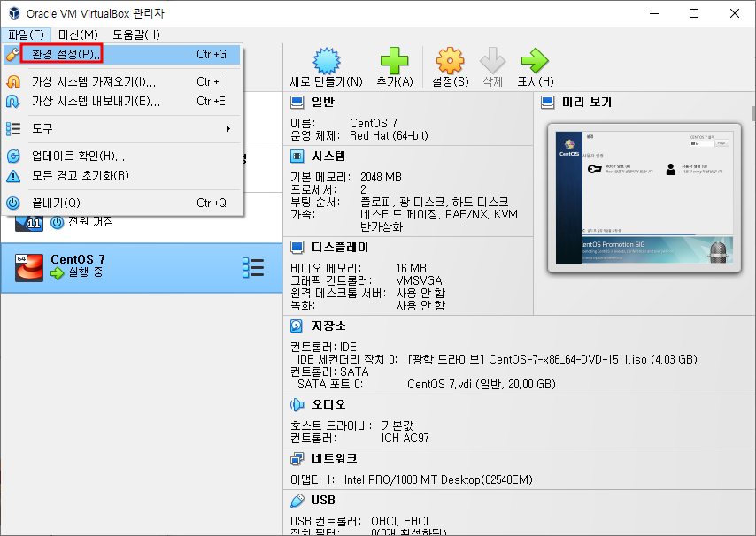Click the power icon beside 끝내기
This screenshot has height=536, width=756.
coord(13,203)
